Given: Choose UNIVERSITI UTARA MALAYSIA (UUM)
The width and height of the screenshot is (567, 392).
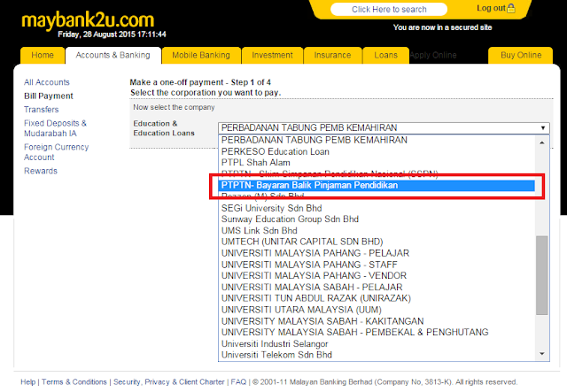Looking at the screenshot, I should coord(377,310).
